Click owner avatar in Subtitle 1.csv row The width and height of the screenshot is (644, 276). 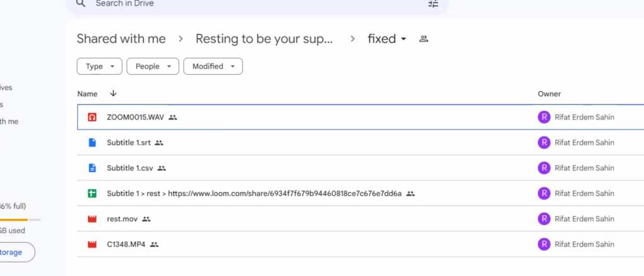(x=544, y=168)
